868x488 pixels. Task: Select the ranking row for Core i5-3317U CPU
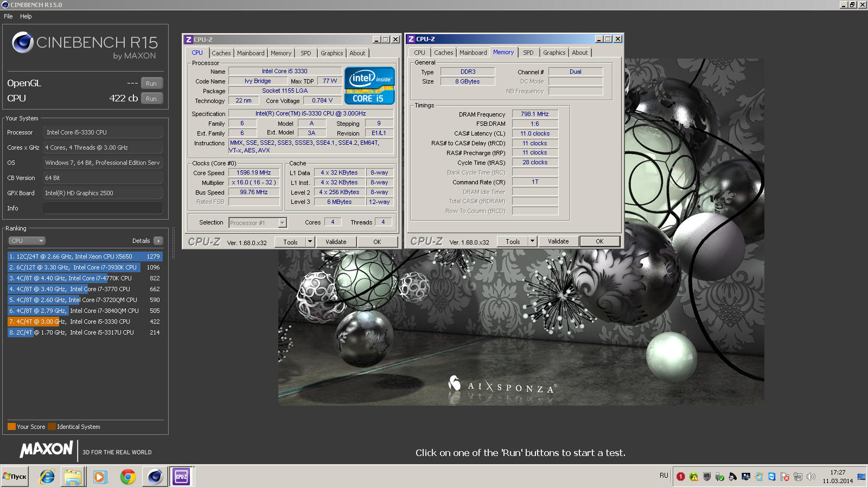[x=85, y=332]
